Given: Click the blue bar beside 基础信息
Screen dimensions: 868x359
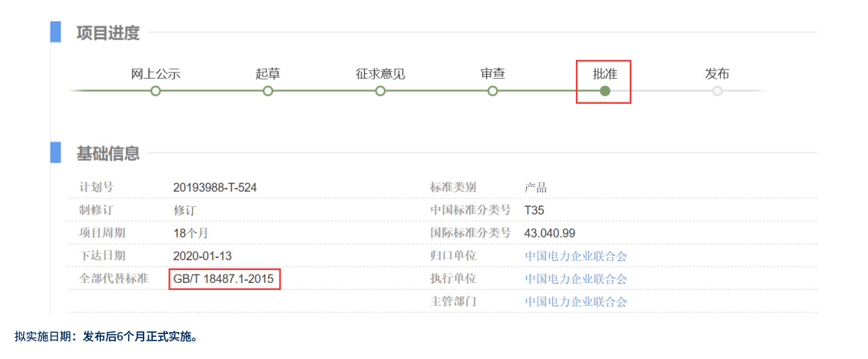Looking at the screenshot, I should [x=55, y=152].
